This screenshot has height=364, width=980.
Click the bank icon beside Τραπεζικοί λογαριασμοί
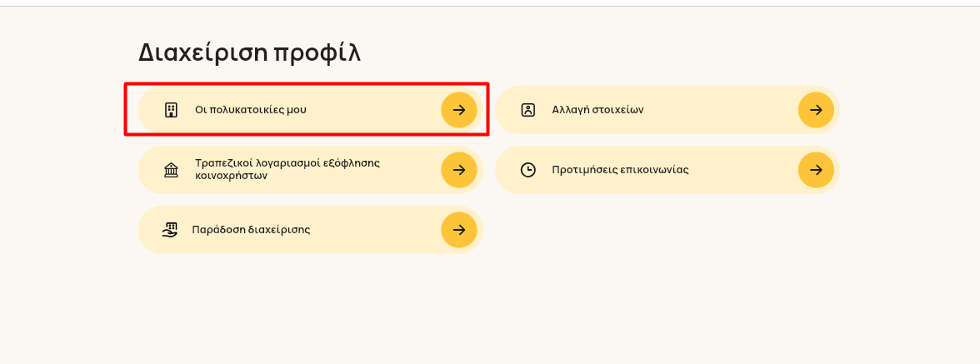171,170
